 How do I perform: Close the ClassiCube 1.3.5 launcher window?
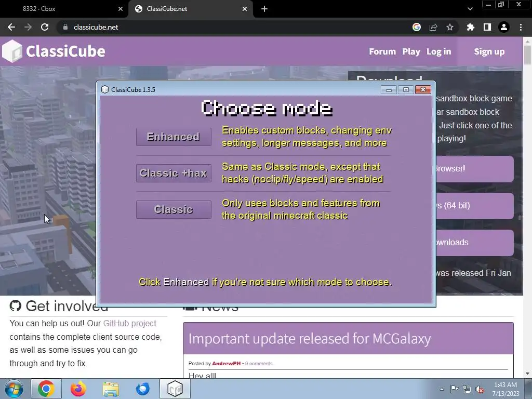point(423,89)
